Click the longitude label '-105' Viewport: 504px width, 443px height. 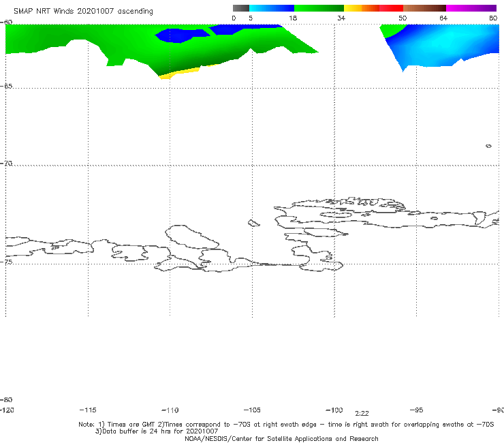(252, 410)
